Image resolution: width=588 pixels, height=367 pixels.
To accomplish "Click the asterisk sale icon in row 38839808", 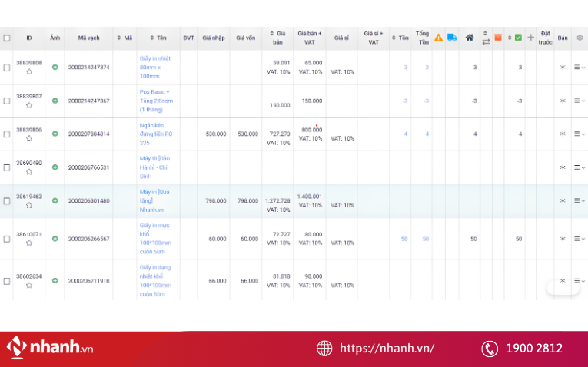I will click(563, 67).
